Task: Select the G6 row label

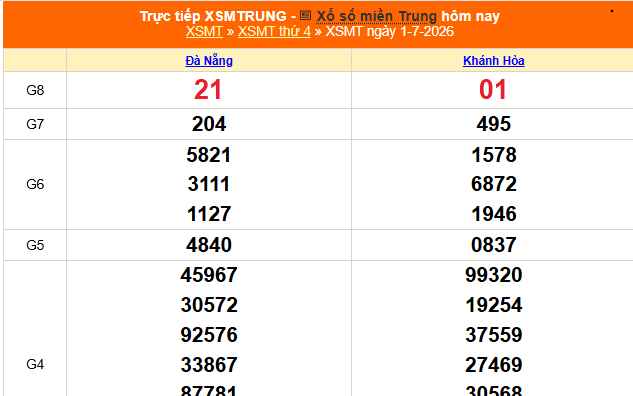Action: tap(35, 184)
